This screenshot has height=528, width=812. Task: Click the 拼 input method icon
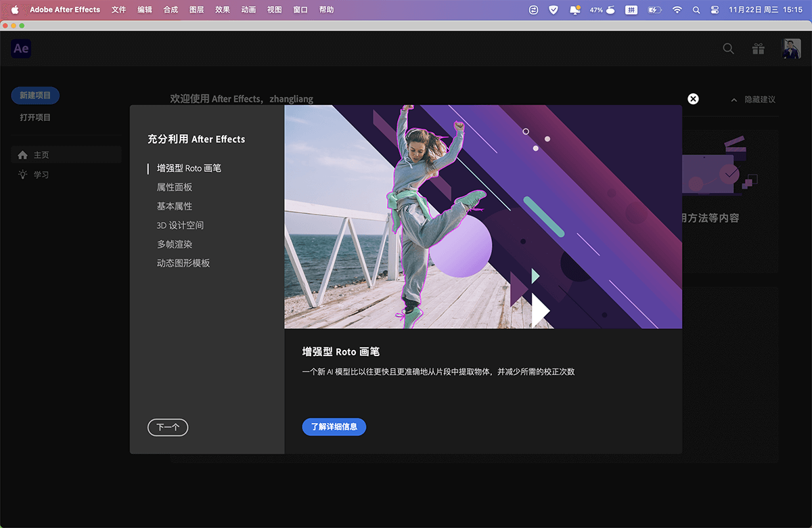(x=631, y=10)
